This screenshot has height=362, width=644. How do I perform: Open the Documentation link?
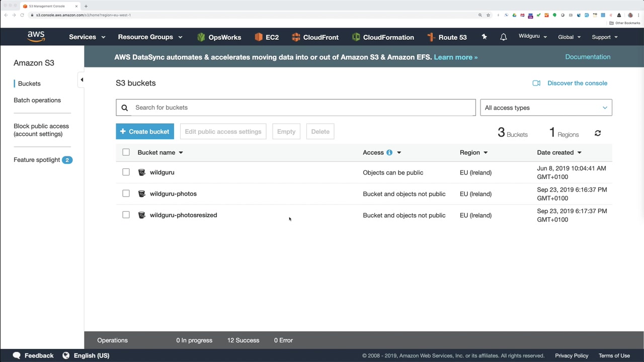pos(588,57)
